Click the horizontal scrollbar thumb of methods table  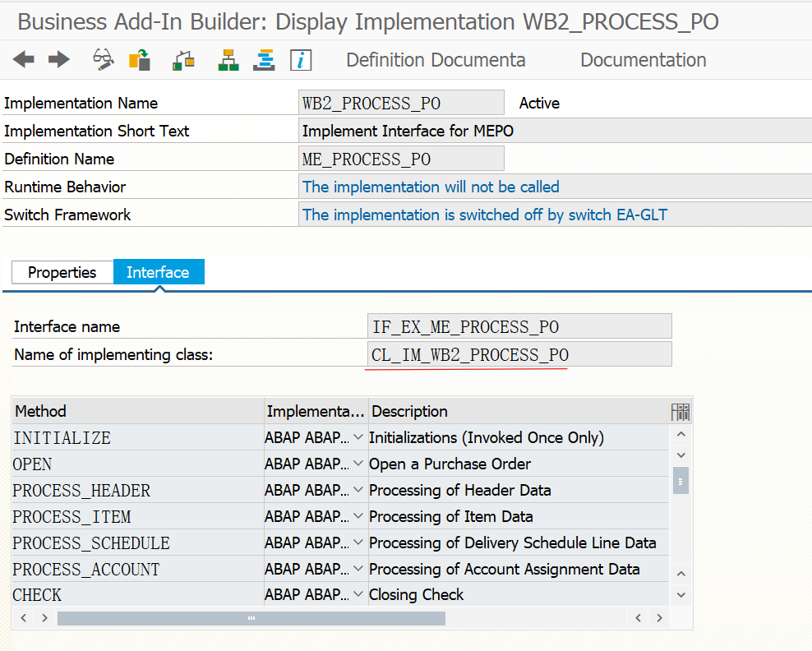[x=251, y=617]
